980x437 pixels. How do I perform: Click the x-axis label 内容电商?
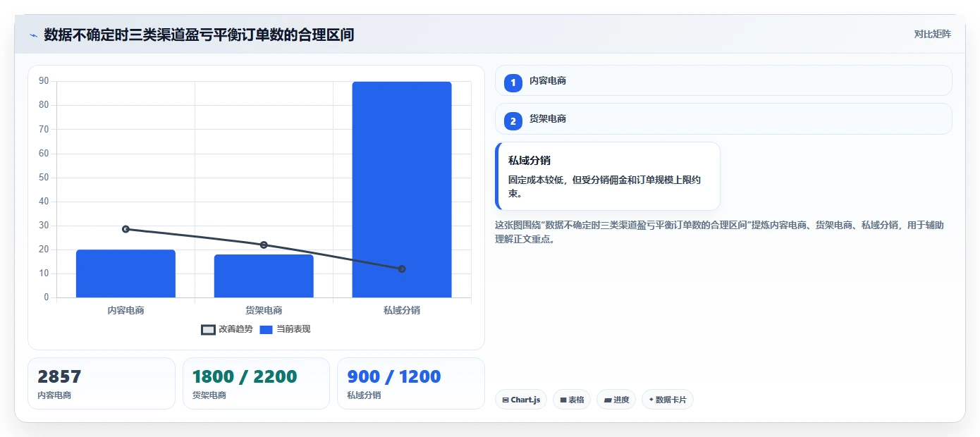coord(125,310)
